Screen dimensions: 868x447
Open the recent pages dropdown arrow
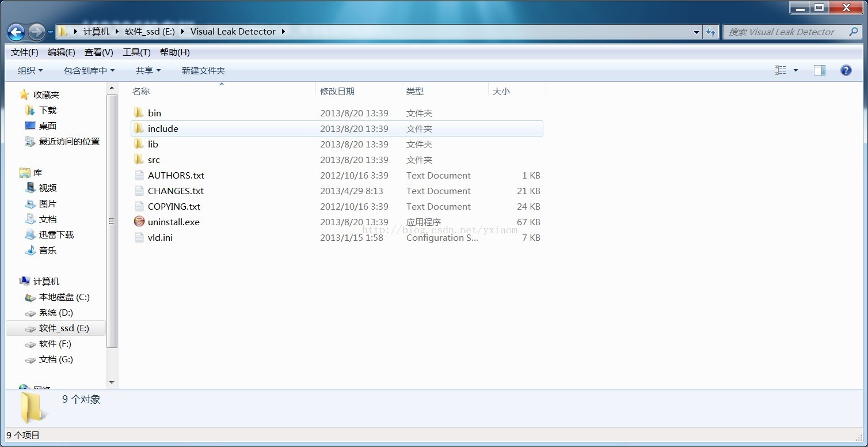point(50,32)
